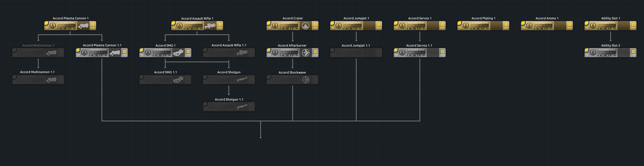Open the locked Accord Jumpjet 1.1 card
This screenshot has height=166, width=644.
click(x=356, y=53)
